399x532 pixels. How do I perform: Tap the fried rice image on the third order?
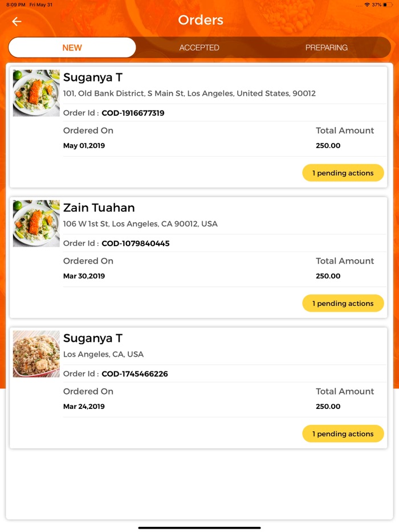(x=35, y=353)
